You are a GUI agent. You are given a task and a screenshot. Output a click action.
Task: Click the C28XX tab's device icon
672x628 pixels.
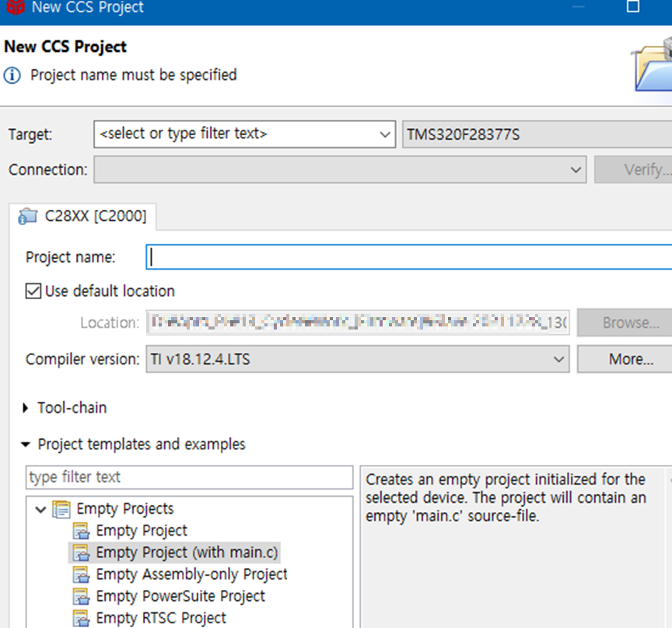(x=28, y=216)
